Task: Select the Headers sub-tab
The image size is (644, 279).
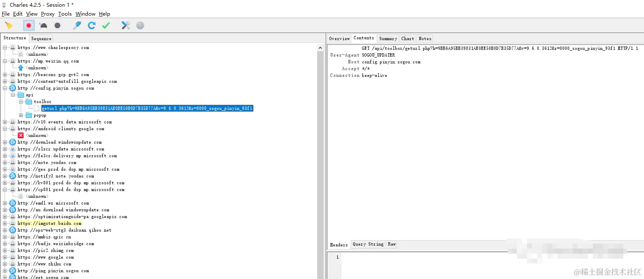Action: pyautogui.click(x=339, y=245)
